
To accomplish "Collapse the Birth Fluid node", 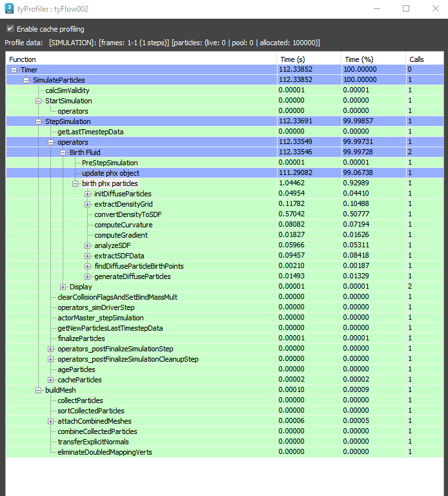I will point(63,152).
